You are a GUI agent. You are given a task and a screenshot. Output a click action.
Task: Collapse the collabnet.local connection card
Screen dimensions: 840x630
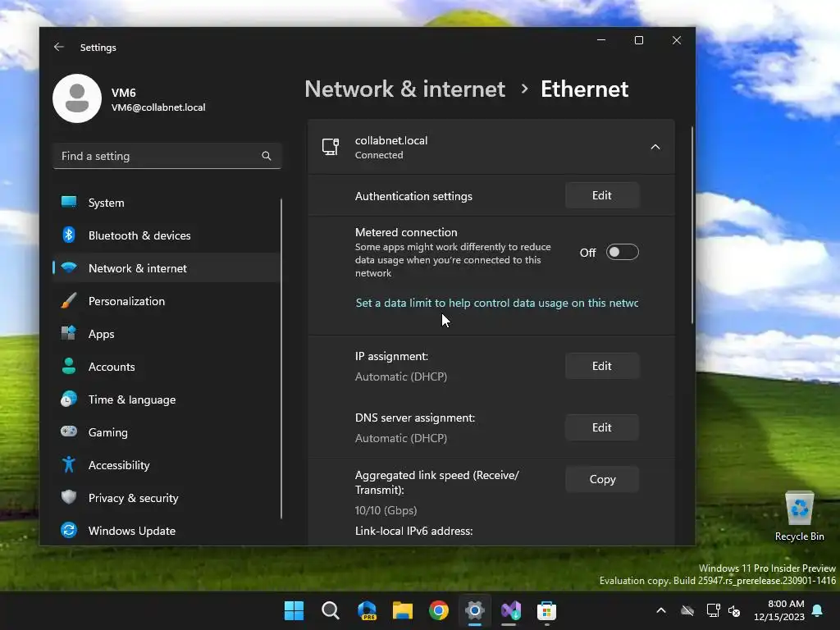(x=655, y=147)
